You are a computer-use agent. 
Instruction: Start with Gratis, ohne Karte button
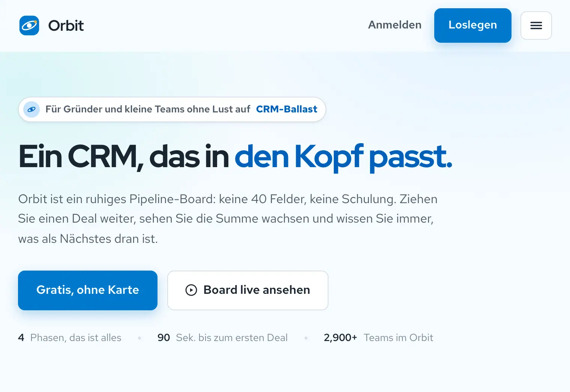pos(88,290)
